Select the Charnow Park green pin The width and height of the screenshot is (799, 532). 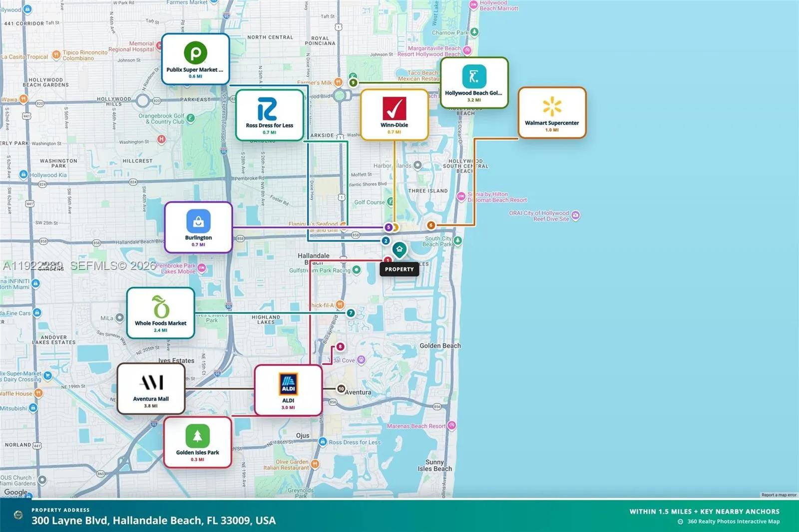(x=474, y=32)
